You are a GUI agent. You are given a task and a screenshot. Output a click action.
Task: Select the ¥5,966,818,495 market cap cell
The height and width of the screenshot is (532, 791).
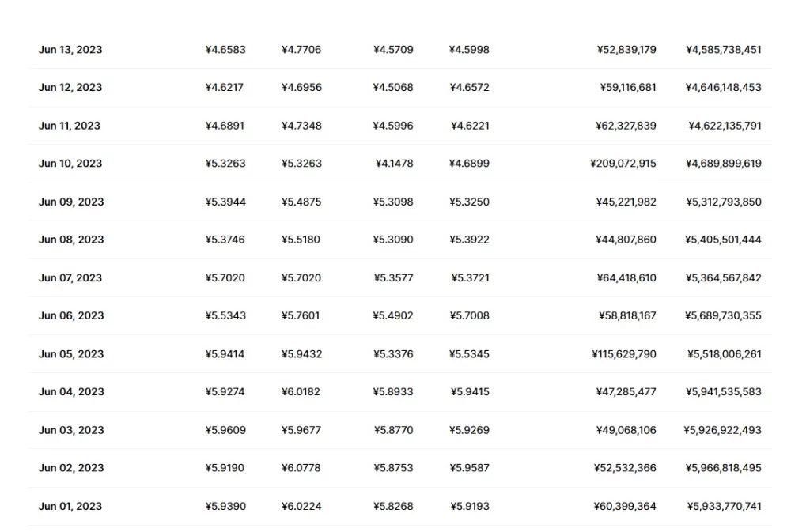pos(723,468)
